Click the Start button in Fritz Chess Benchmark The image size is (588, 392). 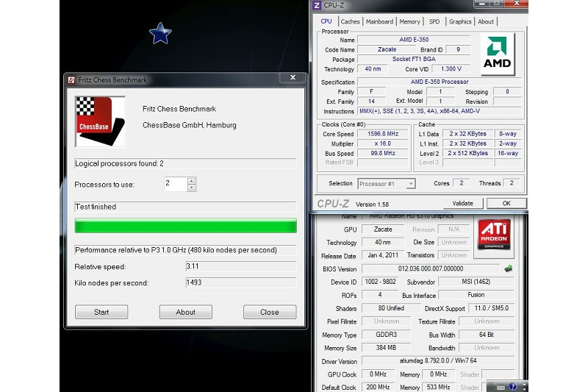pyautogui.click(x=101, y=312)
